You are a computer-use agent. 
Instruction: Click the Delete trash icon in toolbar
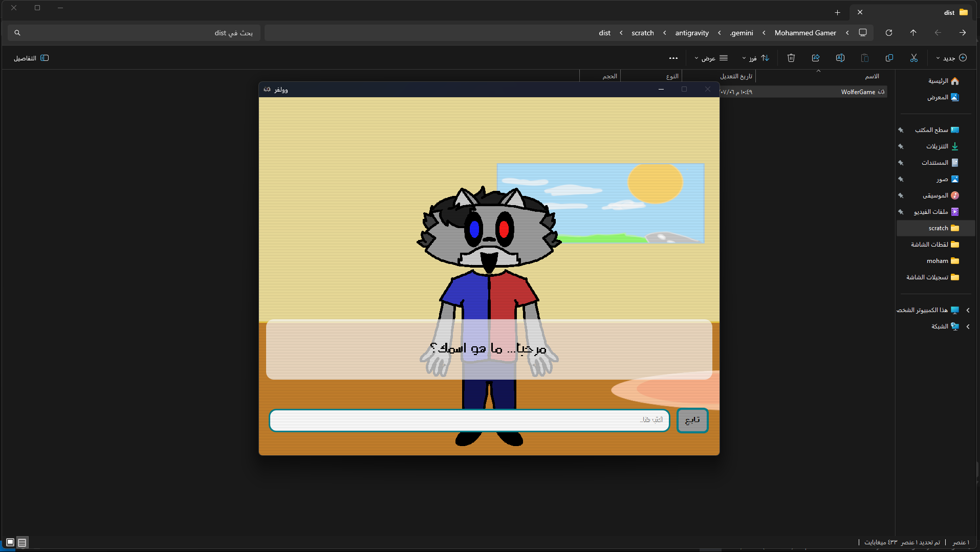791,58
